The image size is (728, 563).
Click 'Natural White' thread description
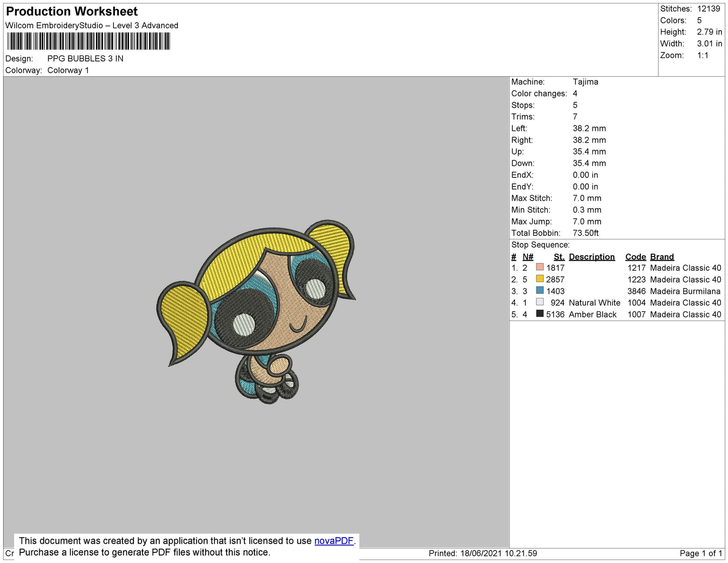[594, 302]
